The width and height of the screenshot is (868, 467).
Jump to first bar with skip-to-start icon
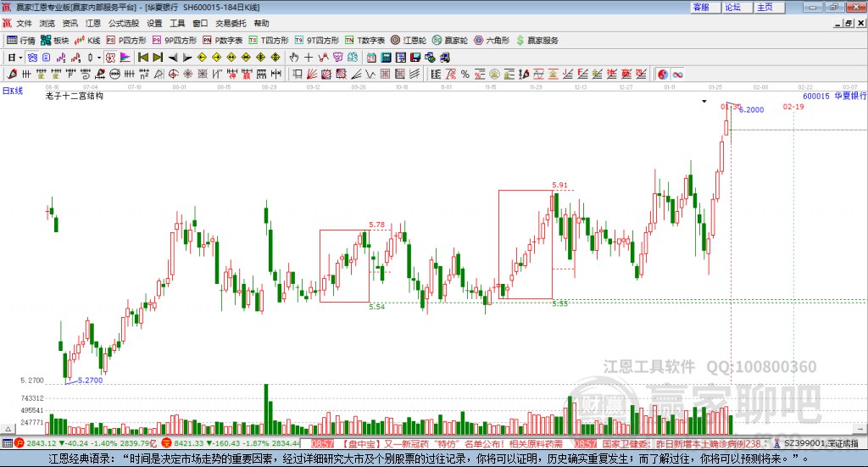click(x=143, y=58)
